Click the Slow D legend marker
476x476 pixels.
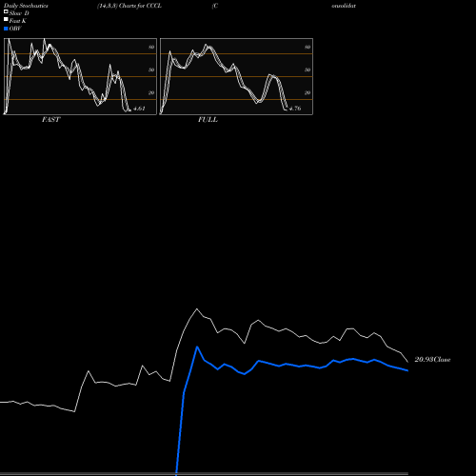tap(6, 11)
